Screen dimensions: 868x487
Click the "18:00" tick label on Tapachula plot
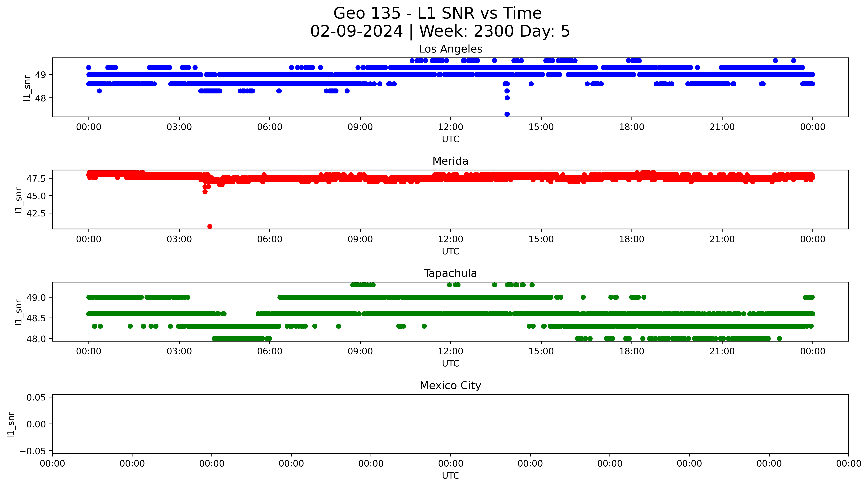point(632,351)
